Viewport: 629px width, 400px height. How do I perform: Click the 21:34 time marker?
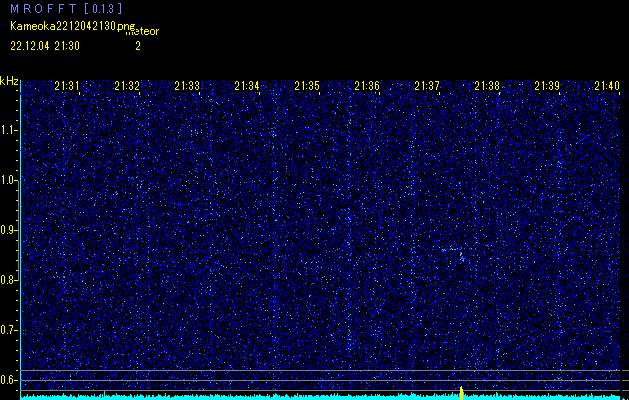(x=247, y=86)
